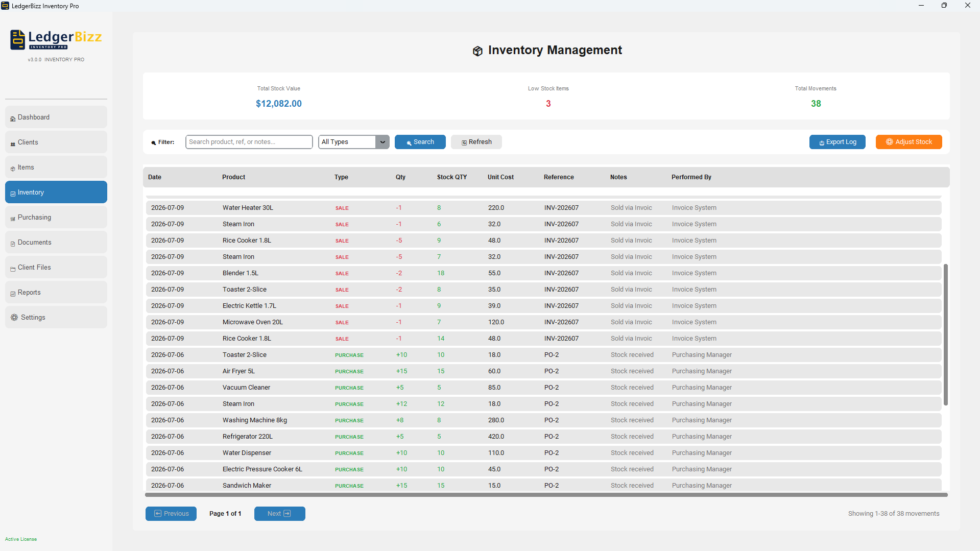The height and width of the screenshot is (551, 980).
Task: Click the Reports icon in the sidebar
Action: [13, 294]
